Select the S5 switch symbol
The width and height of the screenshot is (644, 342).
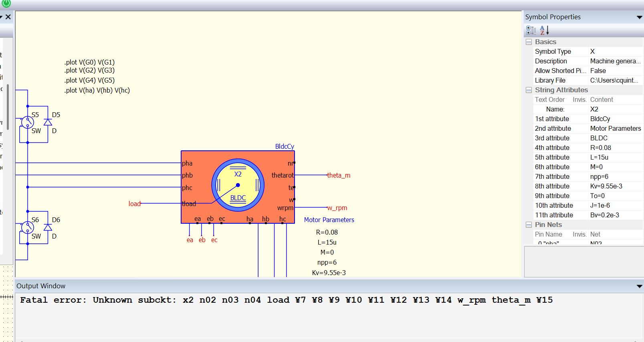tap(28, 122)
